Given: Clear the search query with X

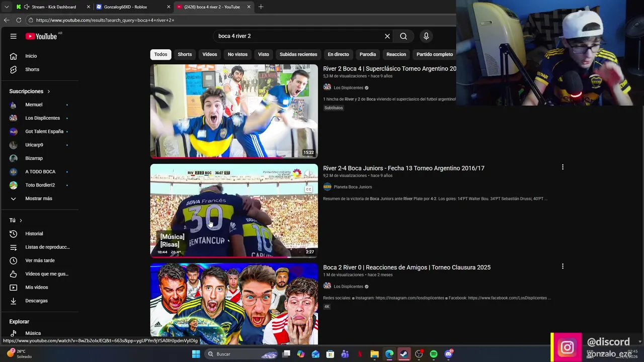Looking at the screenshot, I should 387,36.
